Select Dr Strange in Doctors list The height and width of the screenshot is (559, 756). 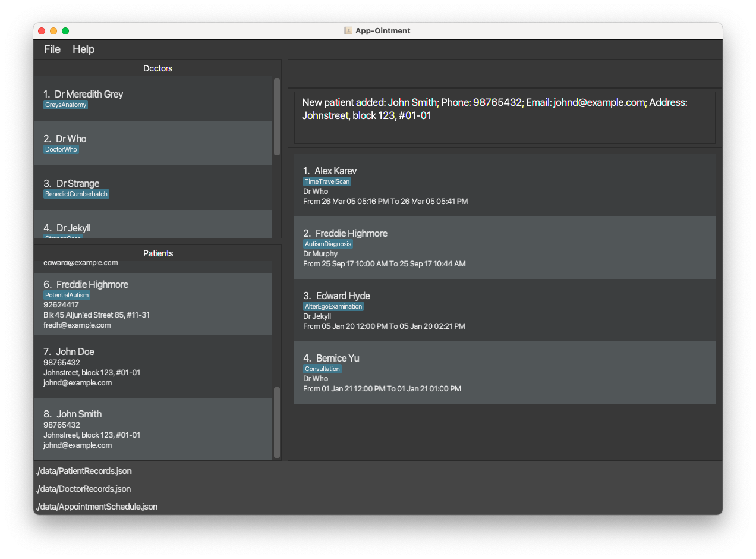[153, 188]
